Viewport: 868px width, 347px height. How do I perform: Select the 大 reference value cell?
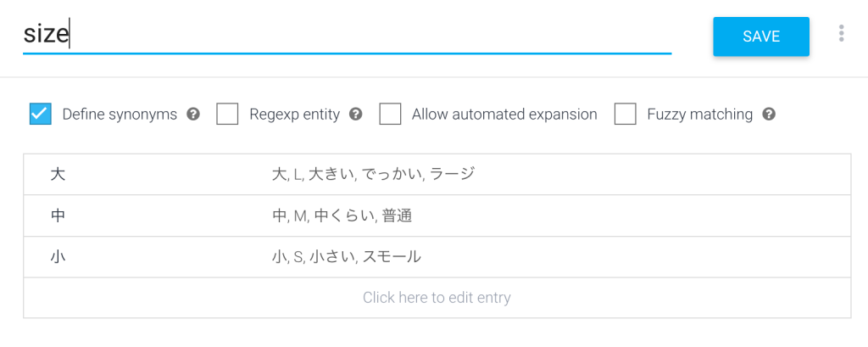point(58,174)
